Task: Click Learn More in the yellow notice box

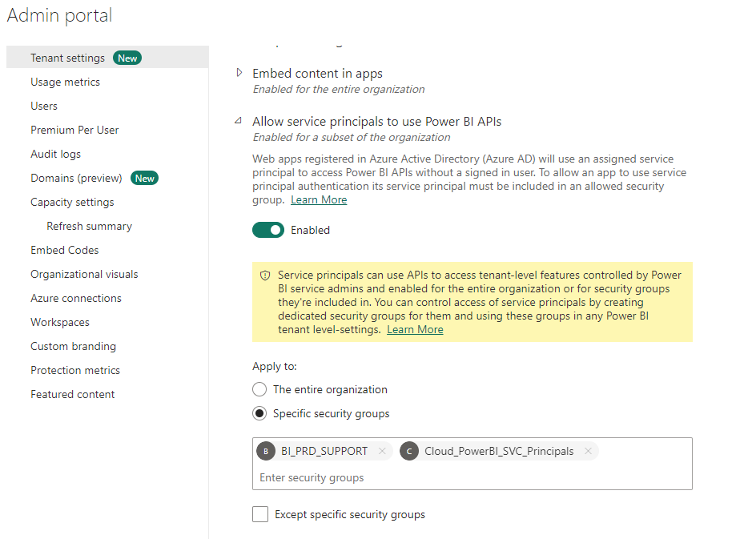Action: coord(415,329)
